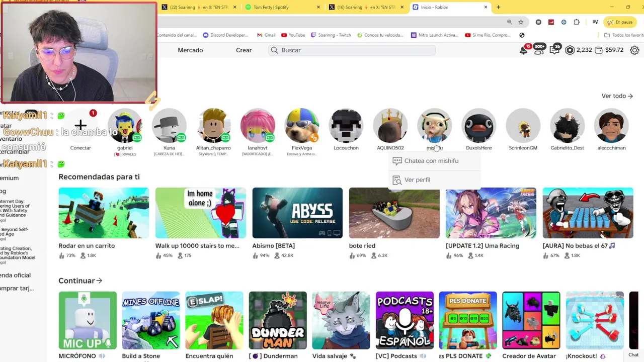Open Ianahovt's friend avatar
The width and height of the screenshot is (644, 362).
point(258,126)
